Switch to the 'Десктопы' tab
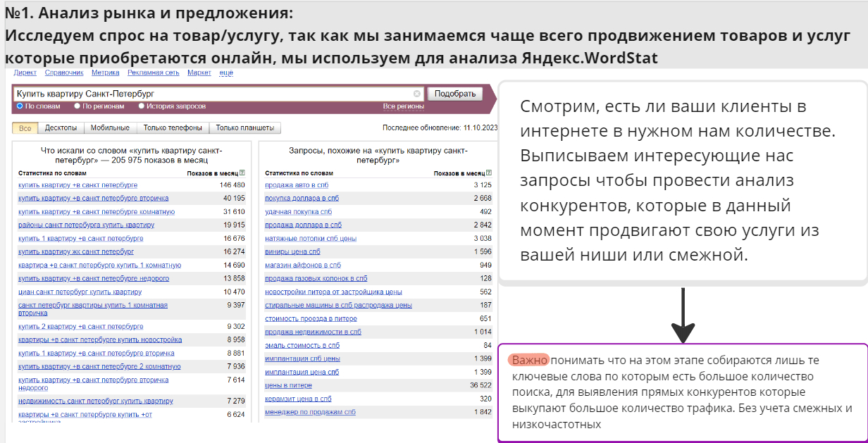Viewport: 868px width, 443px height. [61, 128]
